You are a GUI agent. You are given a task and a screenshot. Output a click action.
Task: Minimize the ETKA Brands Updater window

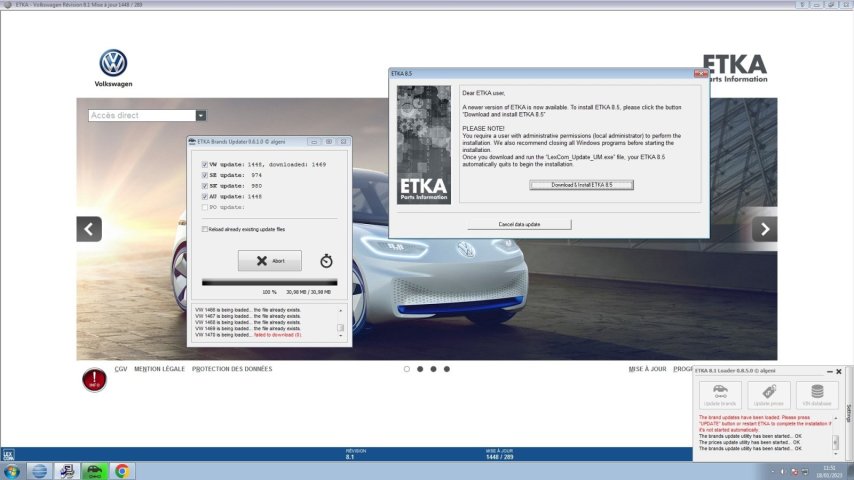point(314,142)
